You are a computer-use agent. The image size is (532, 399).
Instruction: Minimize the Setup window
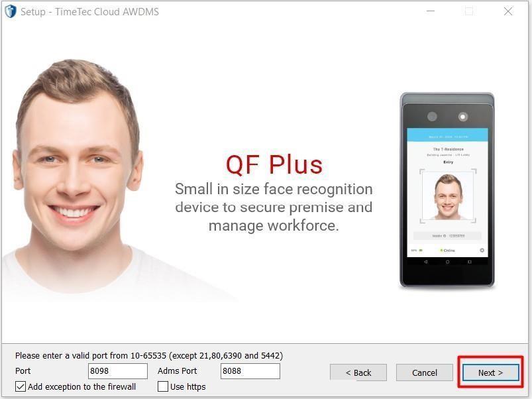(x=431, y=11)
